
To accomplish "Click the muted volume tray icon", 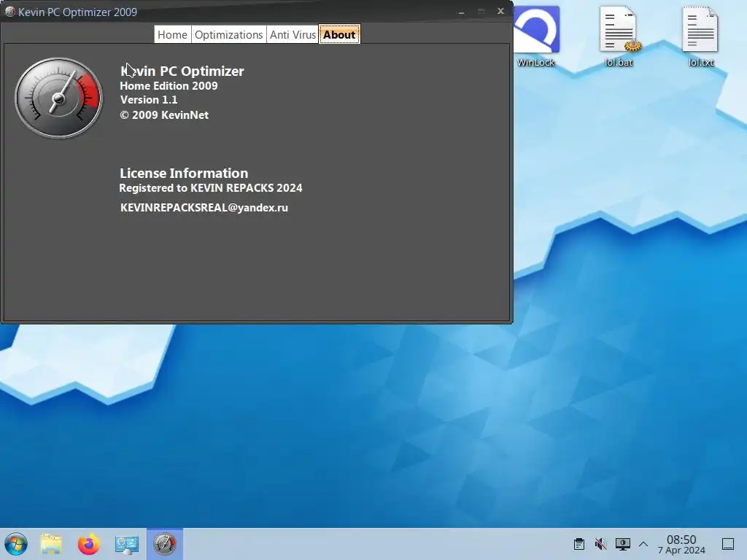I will click(601, 544).
